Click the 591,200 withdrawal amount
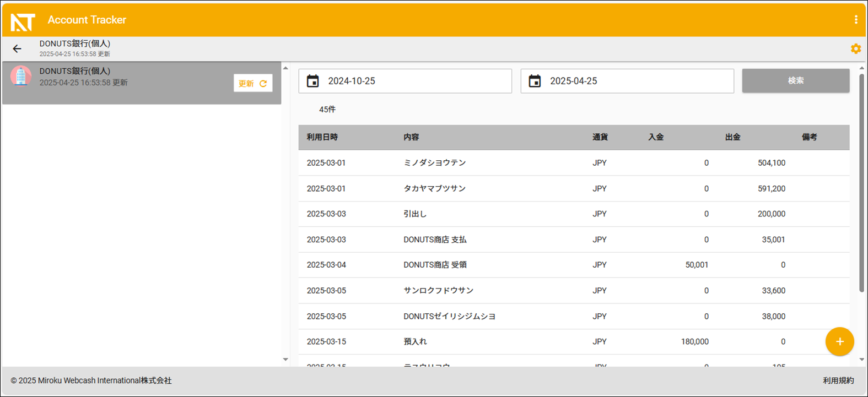Viewport: 868px width, 397px height. pos(772,188)
